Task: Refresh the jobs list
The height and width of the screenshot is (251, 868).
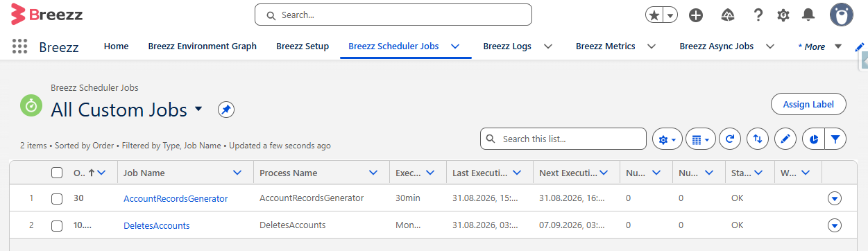Action: click(730, 139)
